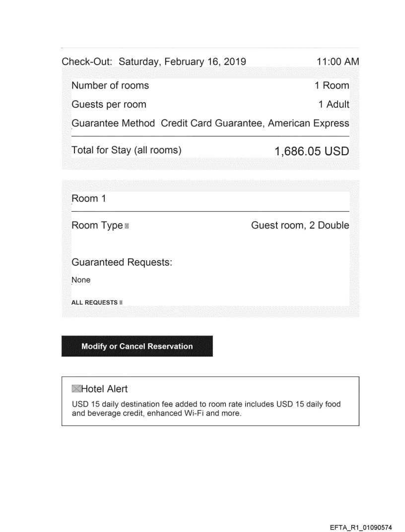
Task: Select the Total for Stay (all rooms) label
Action: [x=127, y=149]
